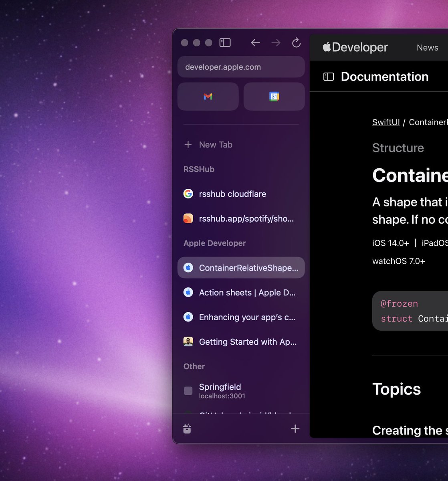Click the watchOS 7.0+ availability text
Image resolution: width=448 pixels, height=481 pixels.
coord(399,261)
